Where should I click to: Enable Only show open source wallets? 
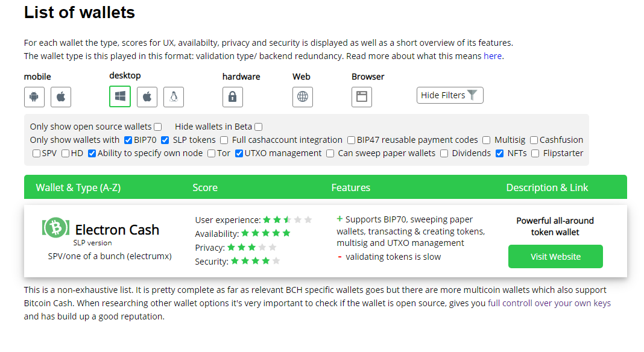click(x=158, y=127)
